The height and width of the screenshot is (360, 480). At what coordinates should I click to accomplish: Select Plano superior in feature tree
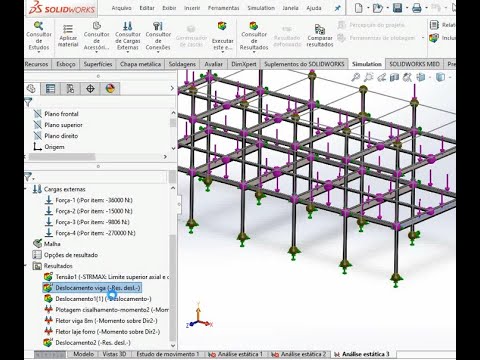(58, 125)
